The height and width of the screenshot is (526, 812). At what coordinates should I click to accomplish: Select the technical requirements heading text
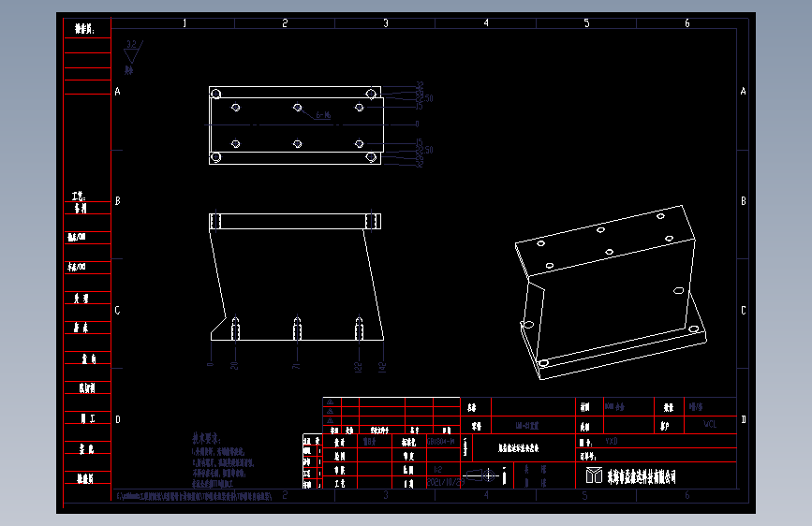pos(206,439)
